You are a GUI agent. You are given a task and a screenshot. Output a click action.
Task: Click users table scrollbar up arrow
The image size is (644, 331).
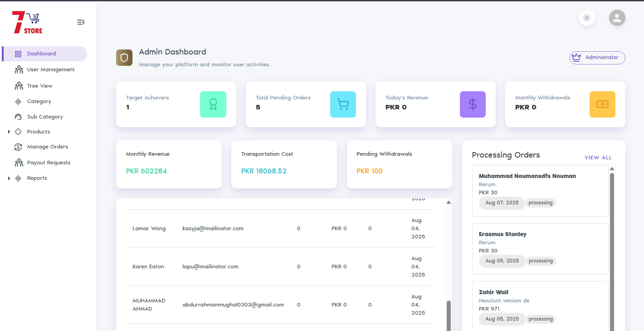click(449, 202)
